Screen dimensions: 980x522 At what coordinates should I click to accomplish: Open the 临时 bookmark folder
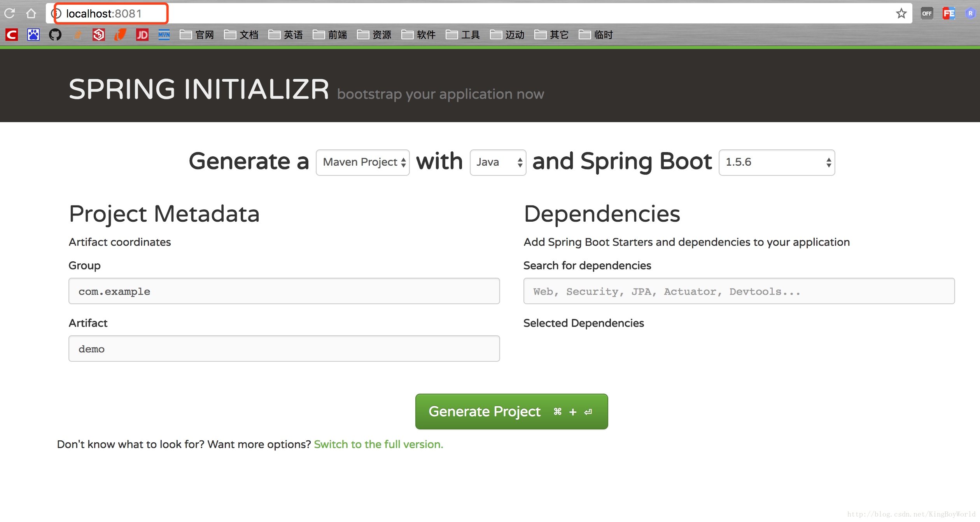(x=596, y=35)
